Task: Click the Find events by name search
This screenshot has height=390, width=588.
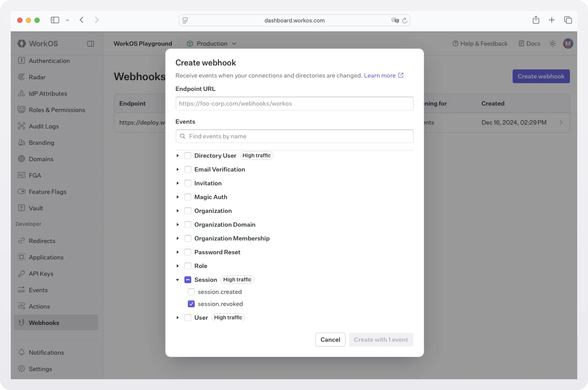Action: [x=294, y=136]
